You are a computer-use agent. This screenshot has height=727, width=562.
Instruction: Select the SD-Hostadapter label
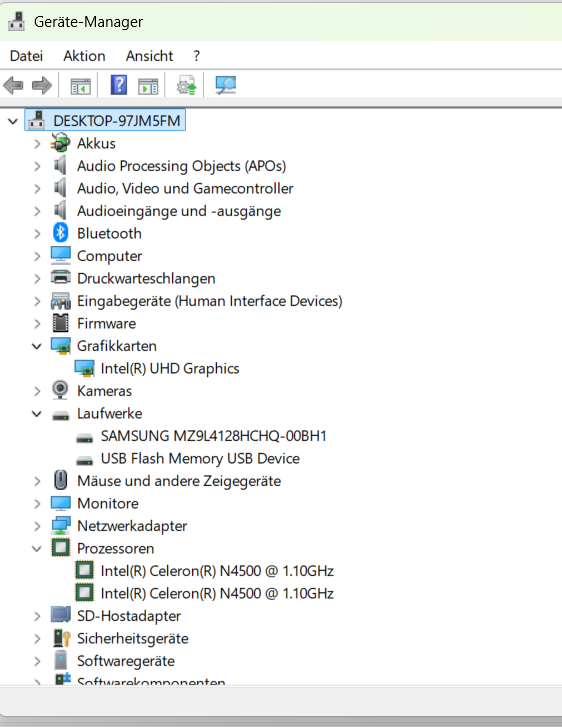(129, 616)
